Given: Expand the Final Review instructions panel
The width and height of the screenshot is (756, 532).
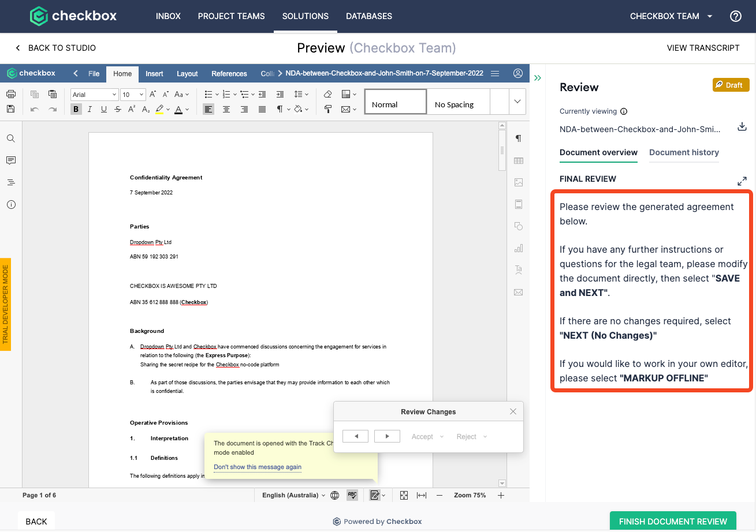Looking at the screenshot, I should tap(742, 181).
